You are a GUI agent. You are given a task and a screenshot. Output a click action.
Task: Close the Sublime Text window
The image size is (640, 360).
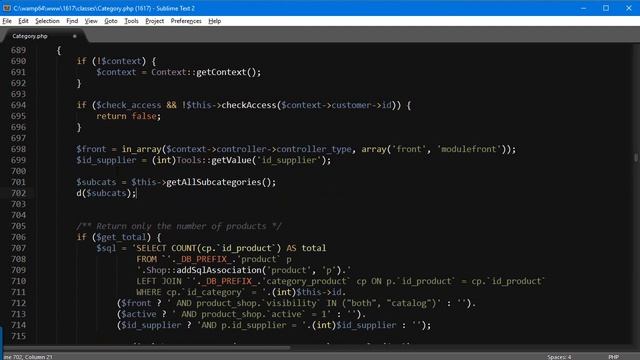[629, 8]
